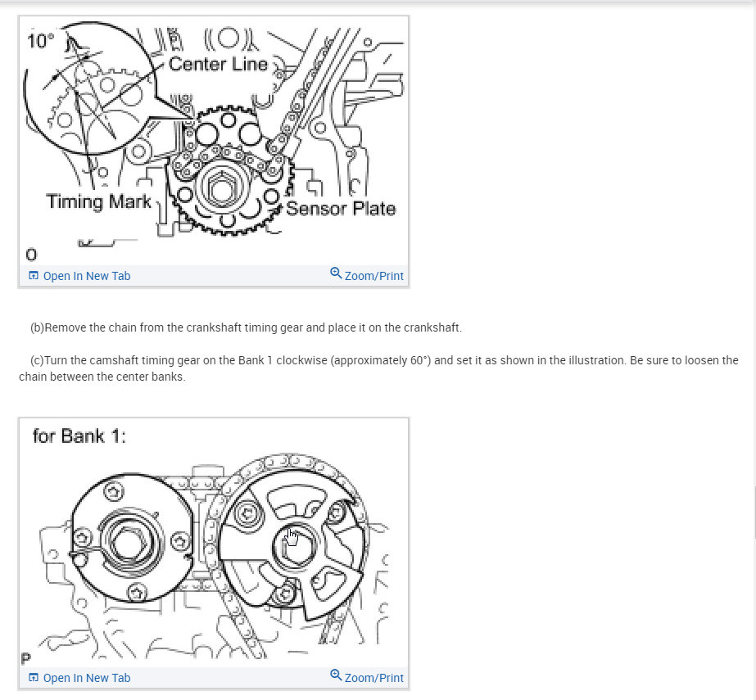Click the magnifier icon below the Bank 1 diagram

click(336, 675)
